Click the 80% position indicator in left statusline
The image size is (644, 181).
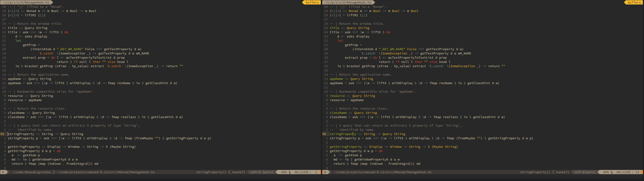coord(284,172)
